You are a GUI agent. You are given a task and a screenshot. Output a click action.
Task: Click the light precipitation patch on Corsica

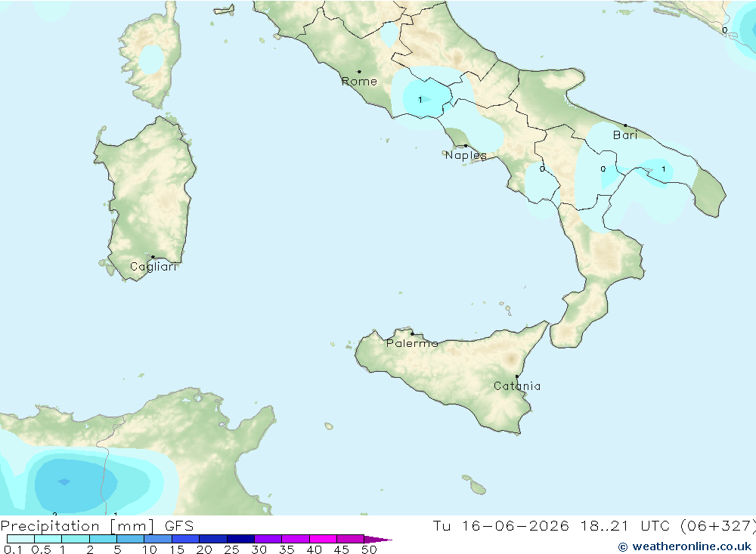(151, 59)
